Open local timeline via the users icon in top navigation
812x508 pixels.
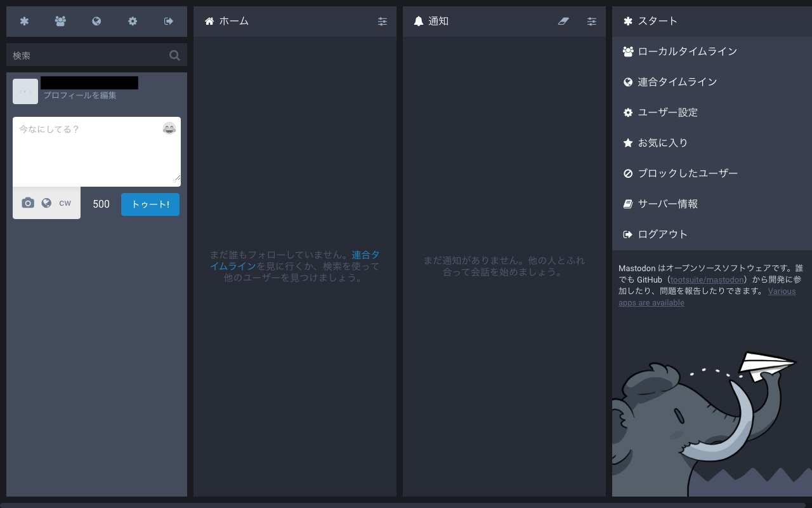(x=60, y=21)
